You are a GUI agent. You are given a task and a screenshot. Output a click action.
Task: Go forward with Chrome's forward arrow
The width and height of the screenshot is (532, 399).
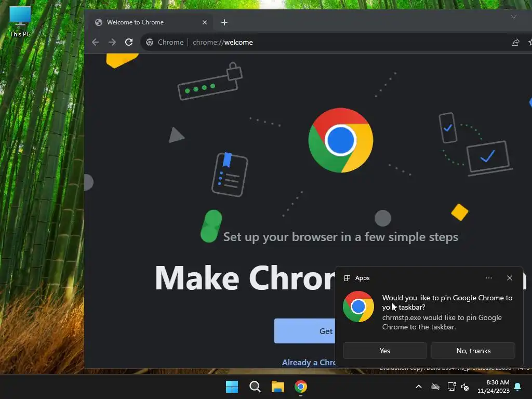point(112,43)
